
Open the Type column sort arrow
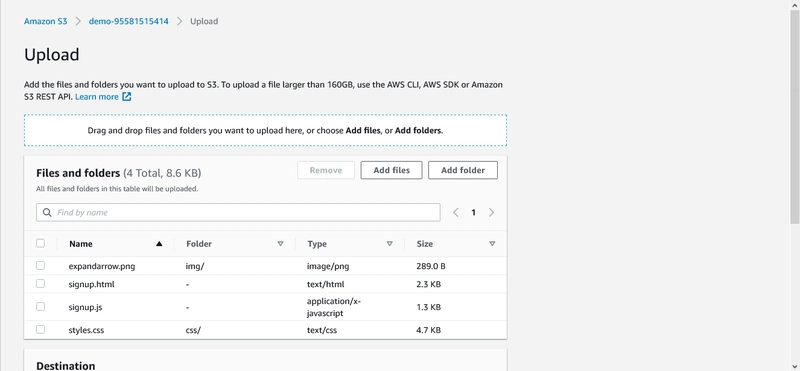pos(389,244)
